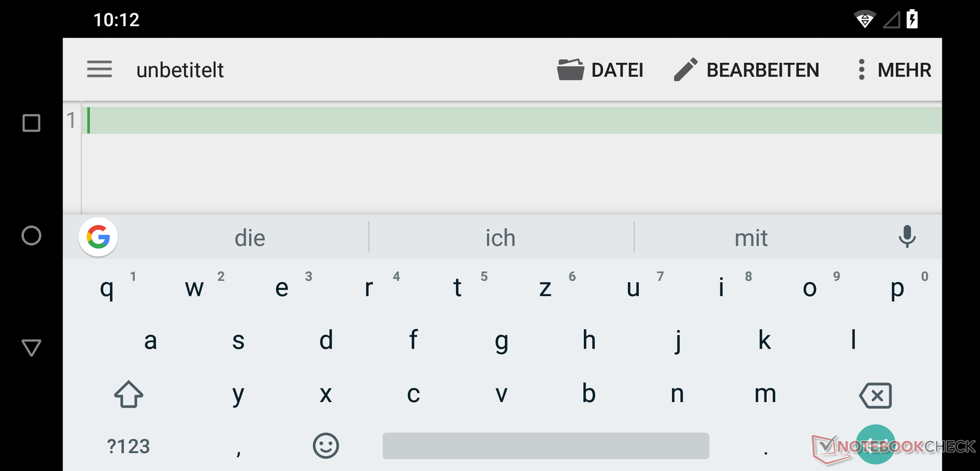Place cursor in editor line 1

click(x=512, y=120)
